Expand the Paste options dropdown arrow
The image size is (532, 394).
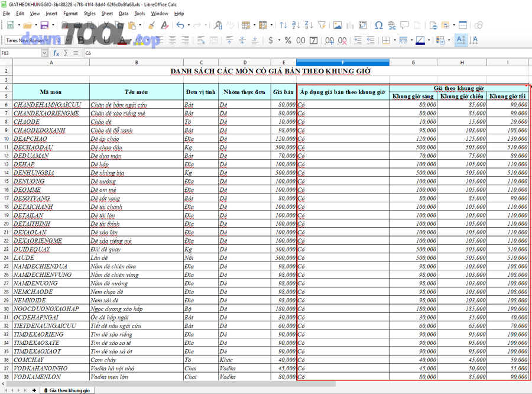[x=140, y=25]
